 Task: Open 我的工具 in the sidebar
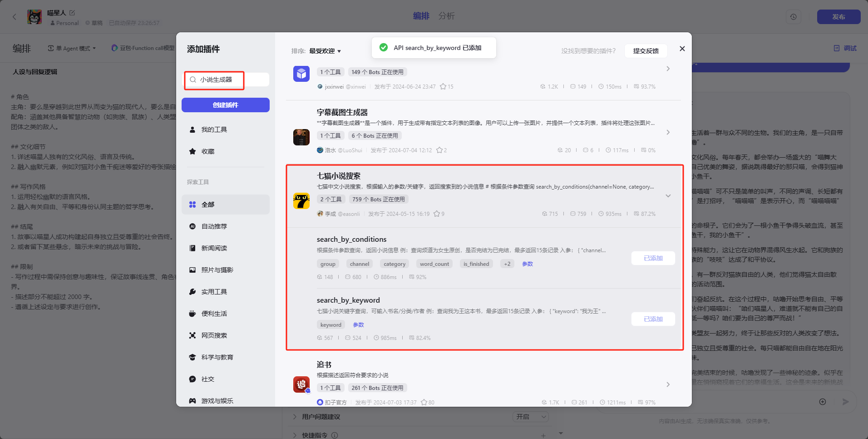pyautogui.click(x=226, y=130)
